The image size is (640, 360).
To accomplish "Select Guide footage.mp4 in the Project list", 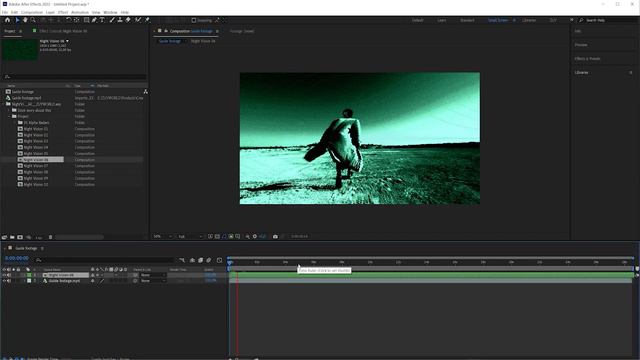I will (26, 98).
